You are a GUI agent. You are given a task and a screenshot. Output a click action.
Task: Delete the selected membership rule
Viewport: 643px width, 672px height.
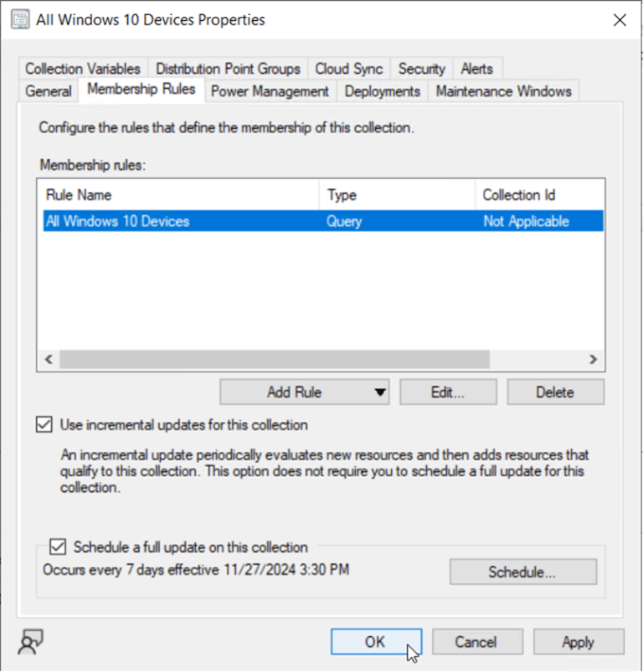pos(555,392)
